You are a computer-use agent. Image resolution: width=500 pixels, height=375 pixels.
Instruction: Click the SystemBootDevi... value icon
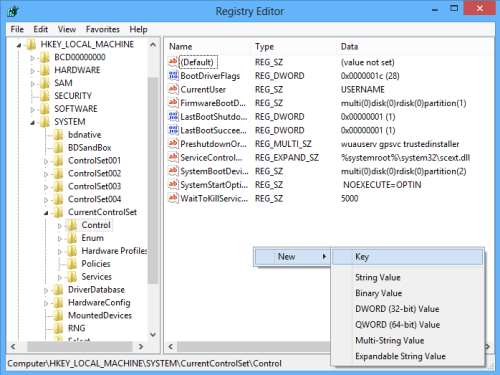(x=173, y=171)
